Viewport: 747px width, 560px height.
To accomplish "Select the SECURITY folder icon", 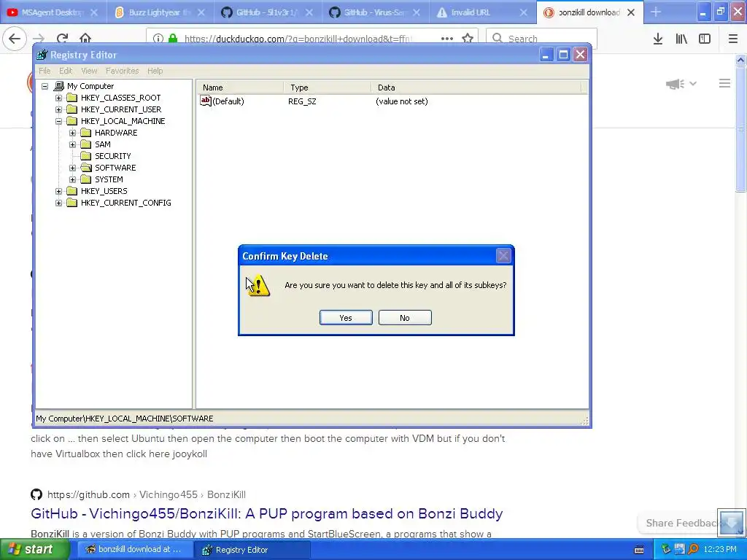I will [86, 156].
